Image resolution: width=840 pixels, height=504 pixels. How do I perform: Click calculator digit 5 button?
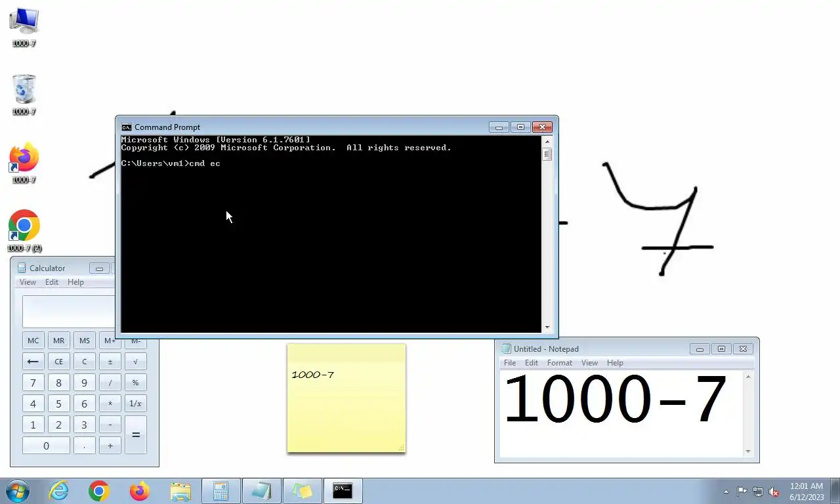coord(58,404)
